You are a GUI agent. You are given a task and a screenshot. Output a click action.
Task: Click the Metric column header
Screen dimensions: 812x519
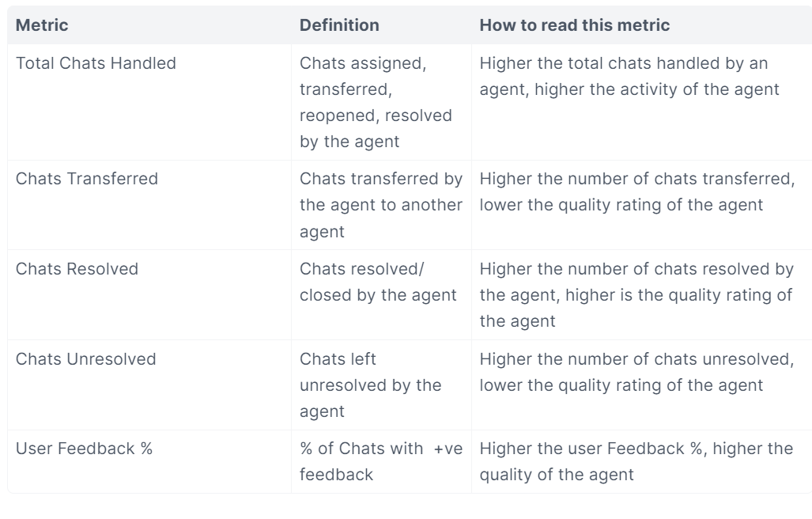pos(42,25)
